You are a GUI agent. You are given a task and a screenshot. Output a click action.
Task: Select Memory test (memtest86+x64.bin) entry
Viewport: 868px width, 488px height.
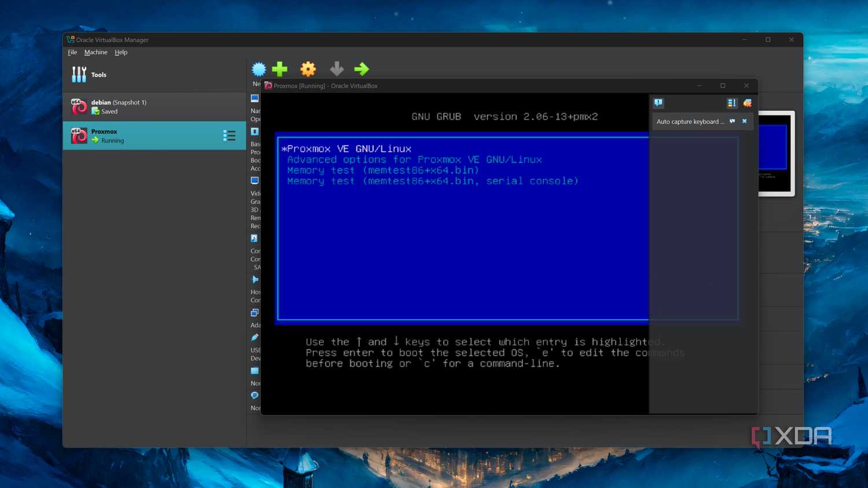pos(383,171)
